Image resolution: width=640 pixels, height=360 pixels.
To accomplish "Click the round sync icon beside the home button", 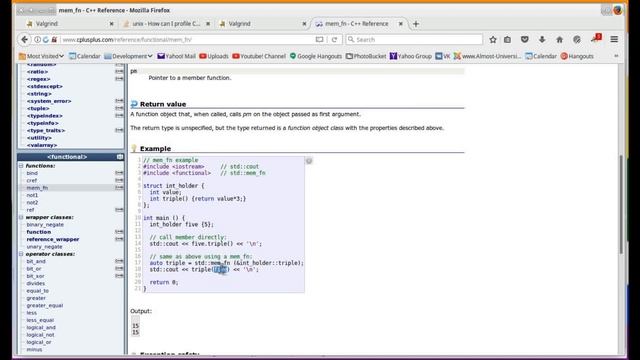I will pos(577,40).
